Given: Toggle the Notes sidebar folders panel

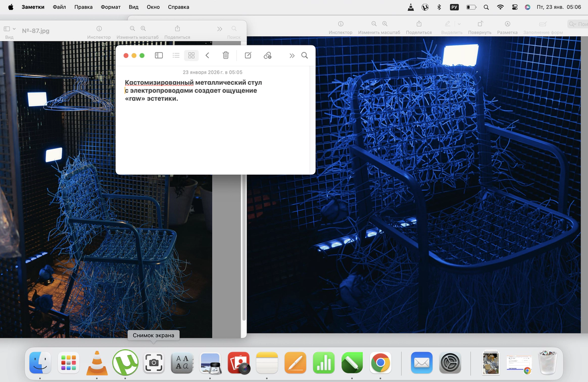Looking at the screenshot, I should click(159, 56).
